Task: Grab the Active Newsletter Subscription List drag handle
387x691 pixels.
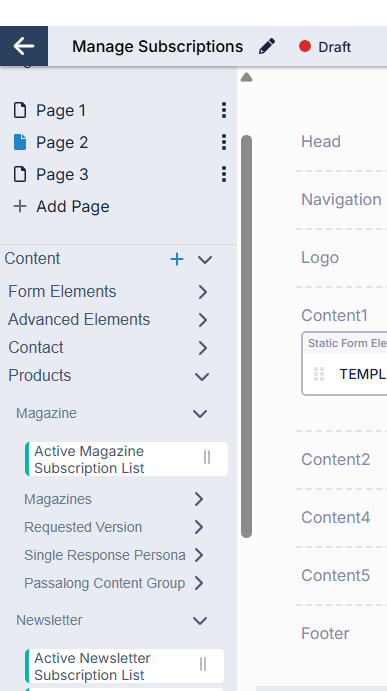Action: point(203,664)
